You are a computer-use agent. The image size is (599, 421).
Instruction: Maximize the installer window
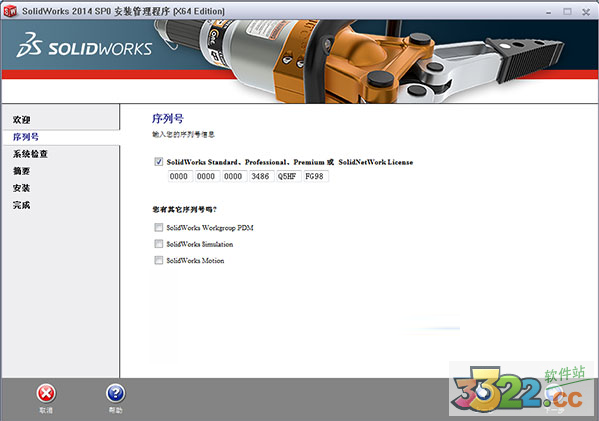tap(568, 11)
